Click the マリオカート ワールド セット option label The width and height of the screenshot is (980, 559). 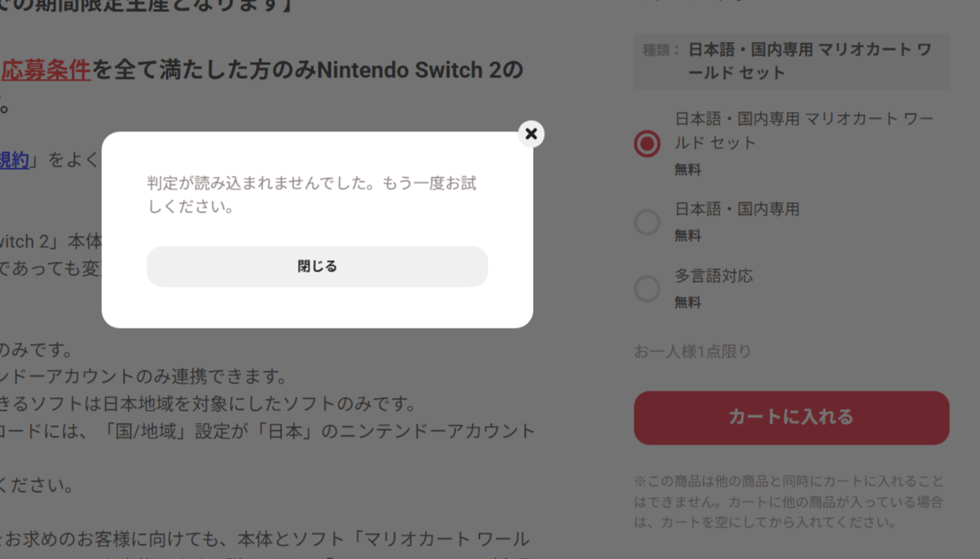[804, 130]
